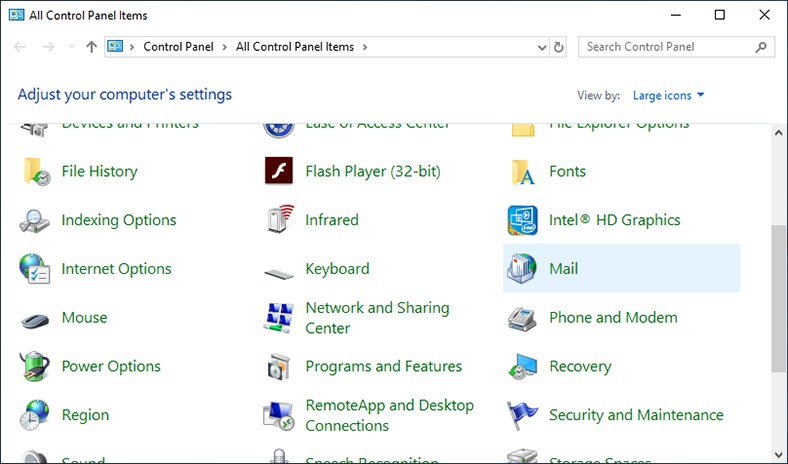Click the Programs and Features icon

279,367
